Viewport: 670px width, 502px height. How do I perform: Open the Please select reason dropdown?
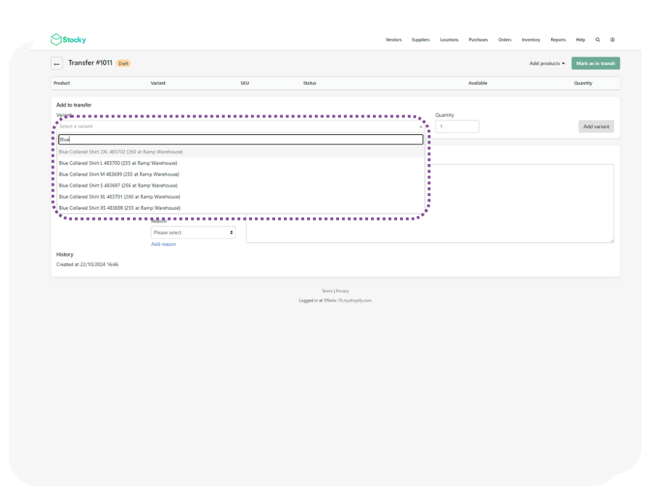(x=193, y=232)
